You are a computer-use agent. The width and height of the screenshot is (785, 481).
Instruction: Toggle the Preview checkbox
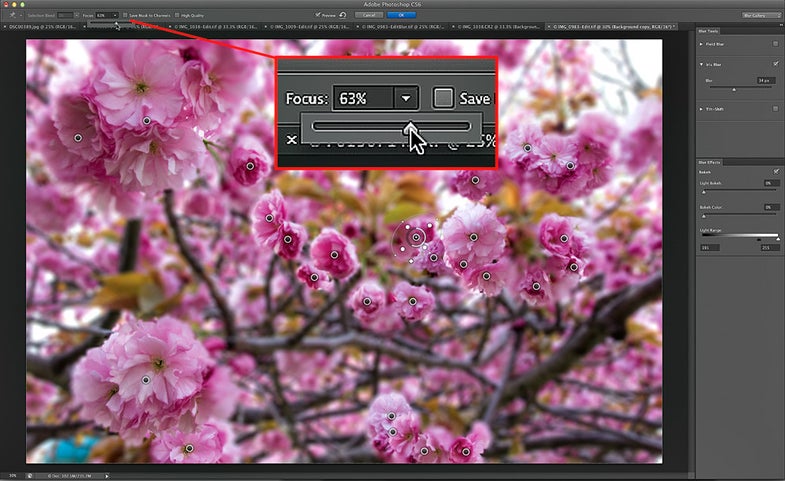coord(318,15)
